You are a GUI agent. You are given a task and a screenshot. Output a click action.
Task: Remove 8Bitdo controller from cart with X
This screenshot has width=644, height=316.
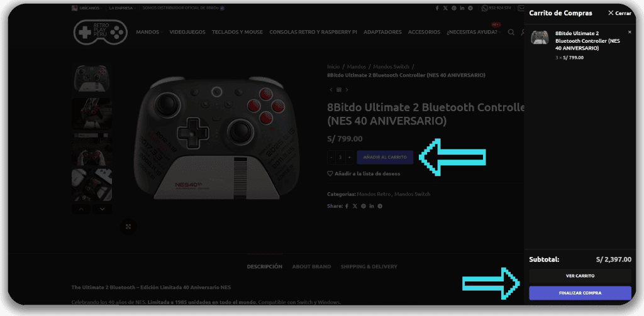tap(630, 32)
